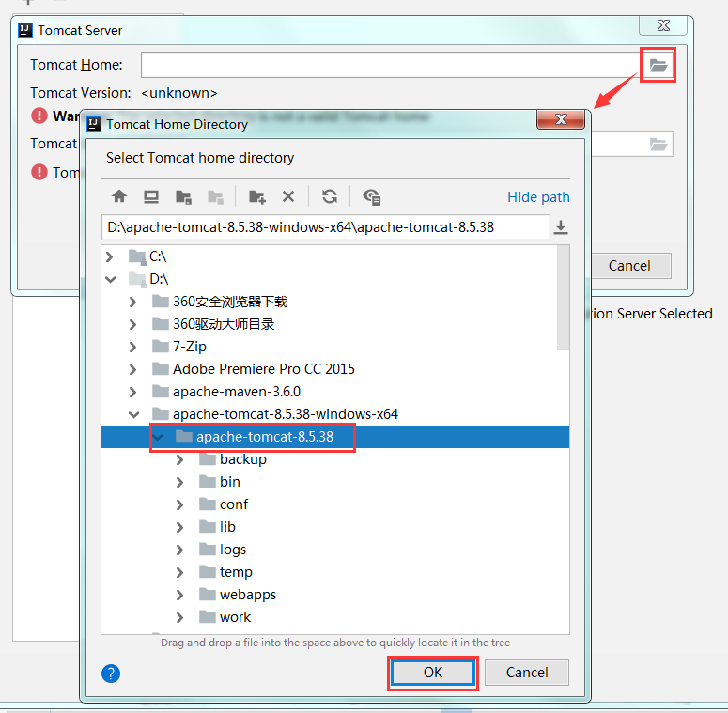Collapse the D:\ drive node

(x=111, y=279)
